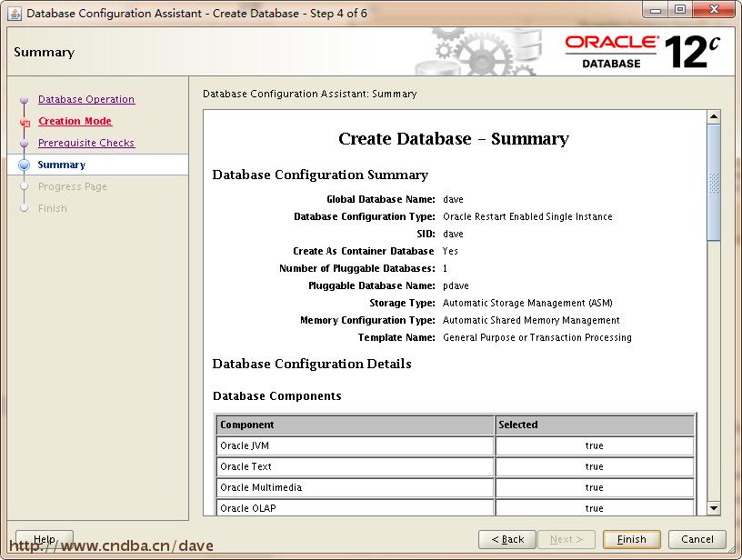Viewport: 742px width, 560px height.
Task: Click Finish to create the database
Action: [631, 539]
